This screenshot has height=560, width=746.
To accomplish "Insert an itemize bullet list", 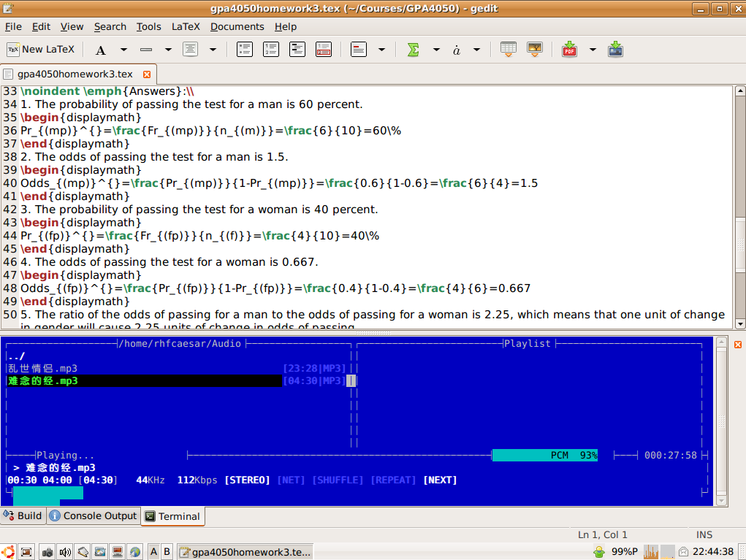I will (x=245, y=50).
